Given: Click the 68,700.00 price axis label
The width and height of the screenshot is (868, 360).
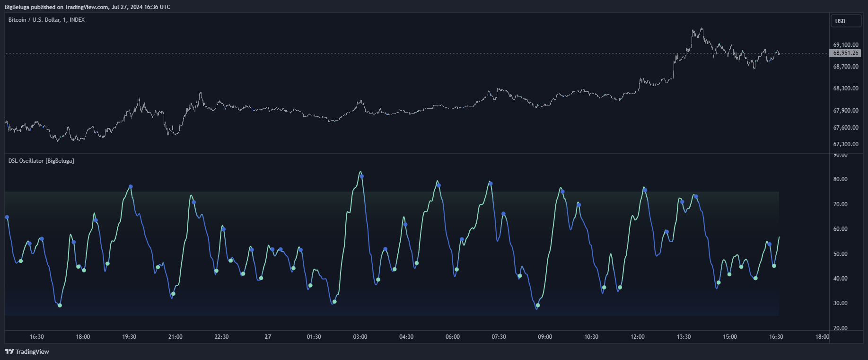Looking at the screenshot, I should [x=846, y=67].
